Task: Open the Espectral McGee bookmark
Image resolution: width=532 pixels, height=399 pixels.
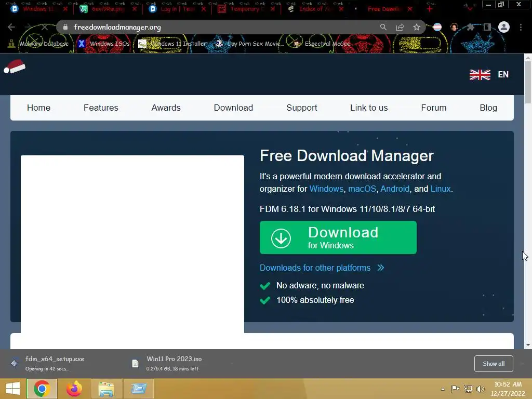Action: 321,44
